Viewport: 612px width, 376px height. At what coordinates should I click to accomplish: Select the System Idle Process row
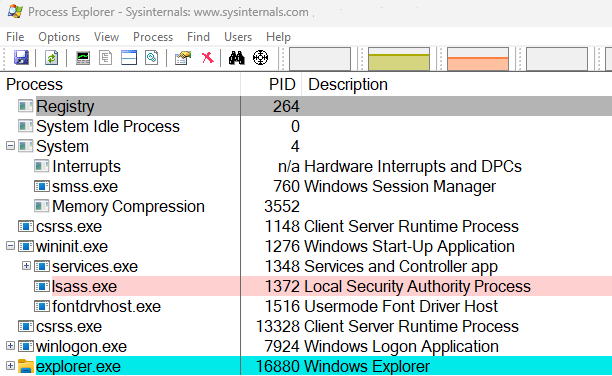click(x=306, y=126)
